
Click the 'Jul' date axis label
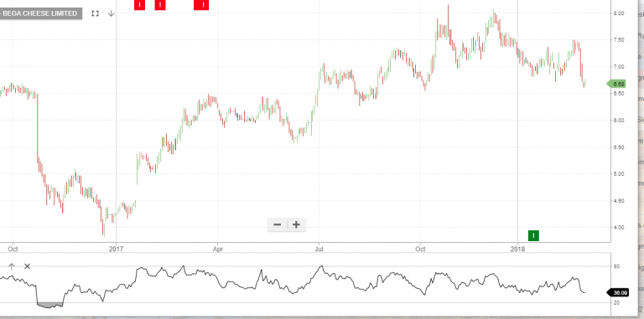point(319,249)
